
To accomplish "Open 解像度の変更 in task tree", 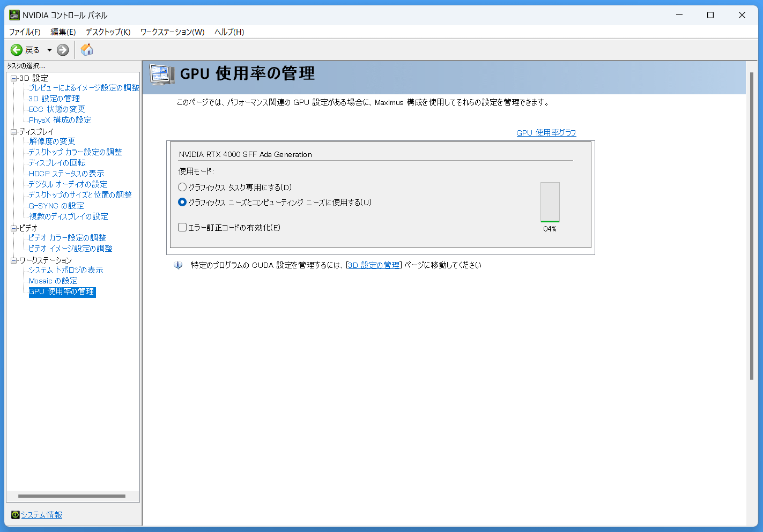I will (52, 141).
